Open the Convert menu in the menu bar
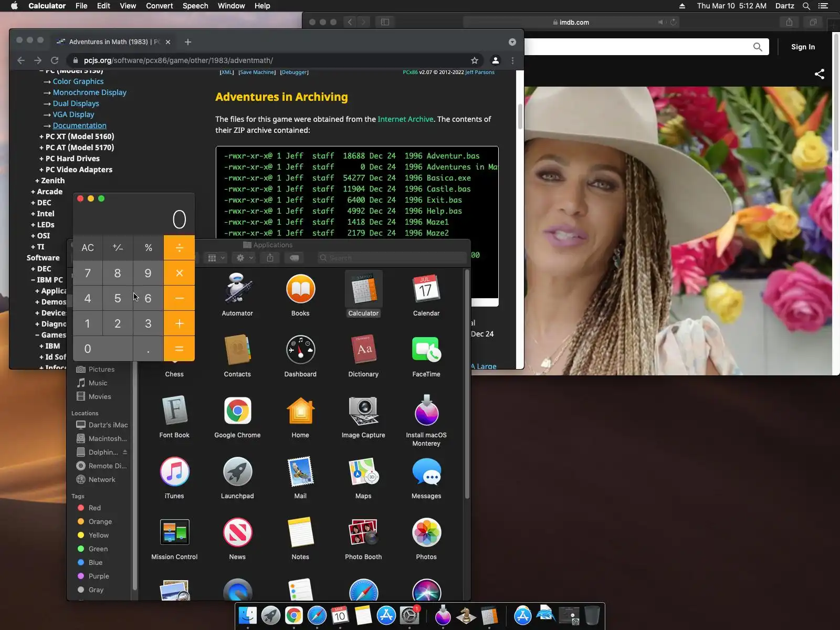 coord(159,6)
